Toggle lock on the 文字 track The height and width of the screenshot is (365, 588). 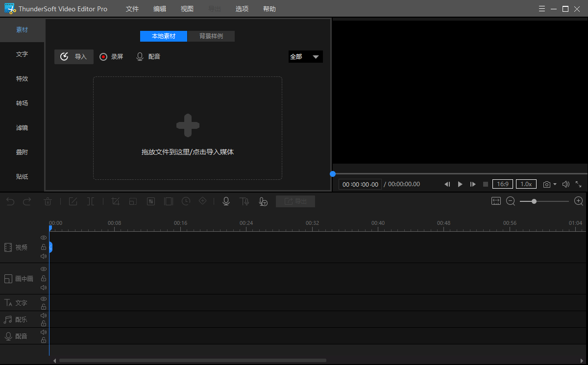coord(44,307)
